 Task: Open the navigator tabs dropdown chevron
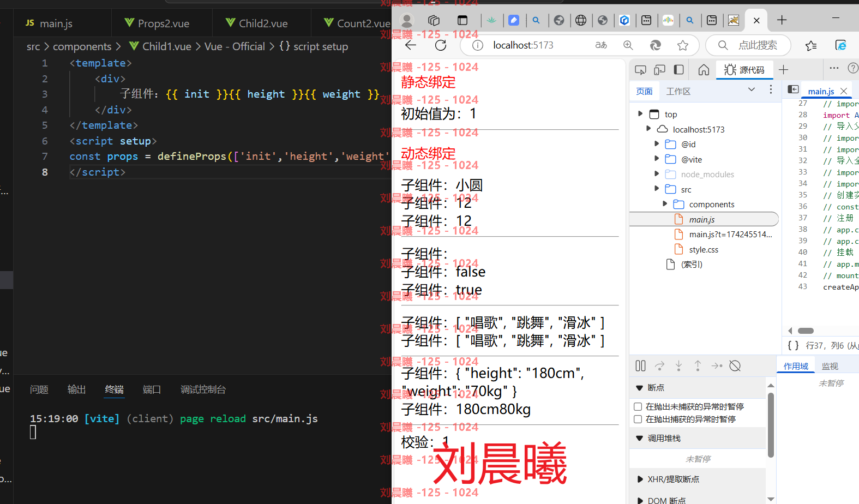pyautogui.click(x=752, y=89)
